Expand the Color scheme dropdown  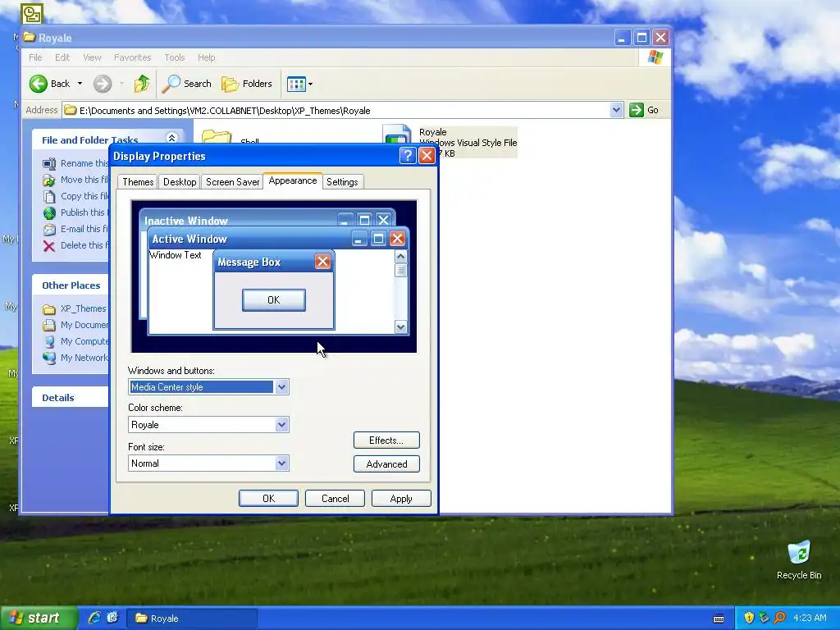(x=282, y=425)
